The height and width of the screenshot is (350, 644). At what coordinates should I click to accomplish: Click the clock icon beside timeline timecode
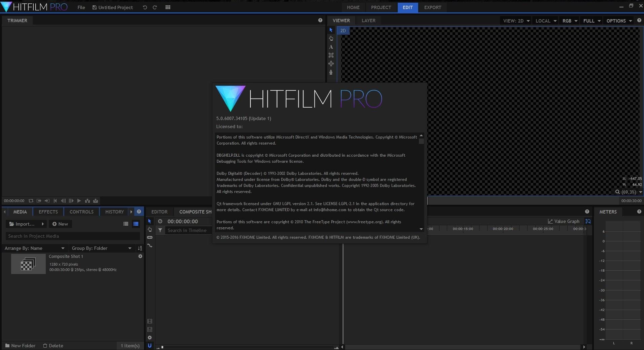[160, 221]
